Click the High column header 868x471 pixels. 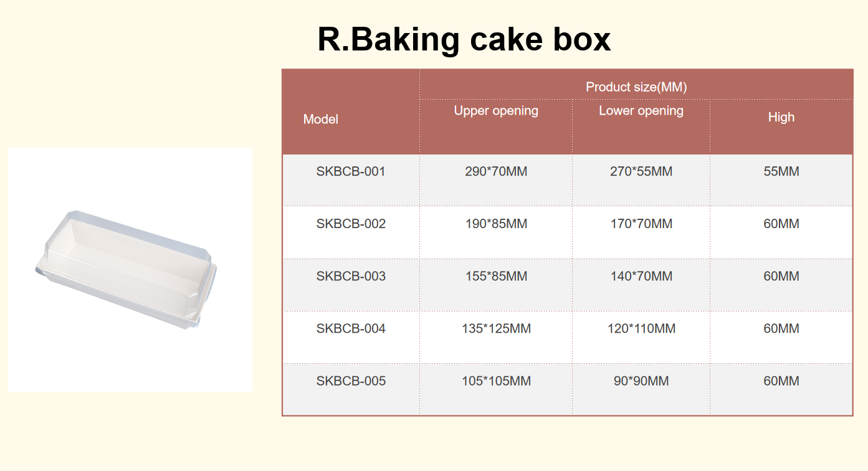[x=781, y=117]
